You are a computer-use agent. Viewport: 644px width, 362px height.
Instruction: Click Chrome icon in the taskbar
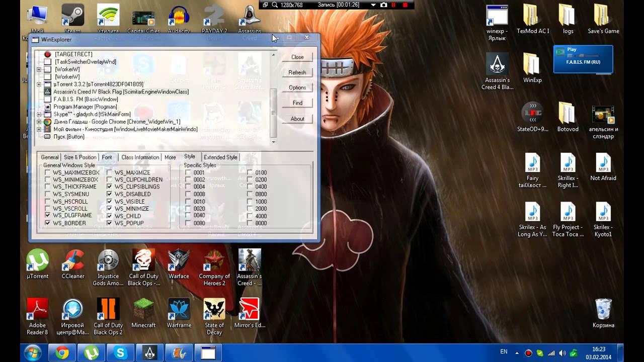pyautogui.click(x=62, y=353)
